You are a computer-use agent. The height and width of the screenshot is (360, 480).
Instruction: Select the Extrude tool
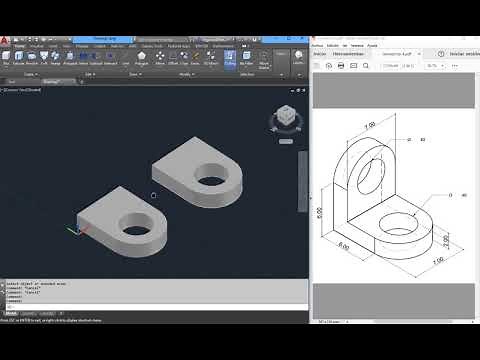click(x=19, y=57)
